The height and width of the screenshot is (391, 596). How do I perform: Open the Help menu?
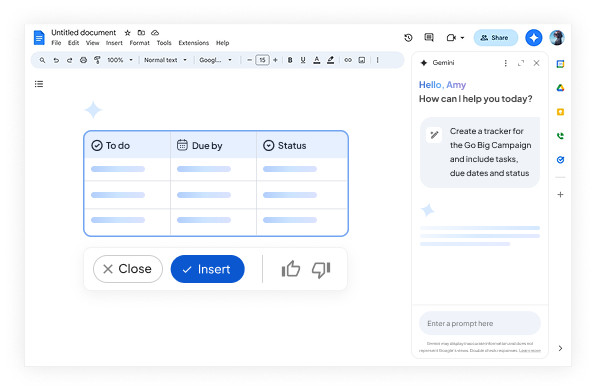click(222, 43)
